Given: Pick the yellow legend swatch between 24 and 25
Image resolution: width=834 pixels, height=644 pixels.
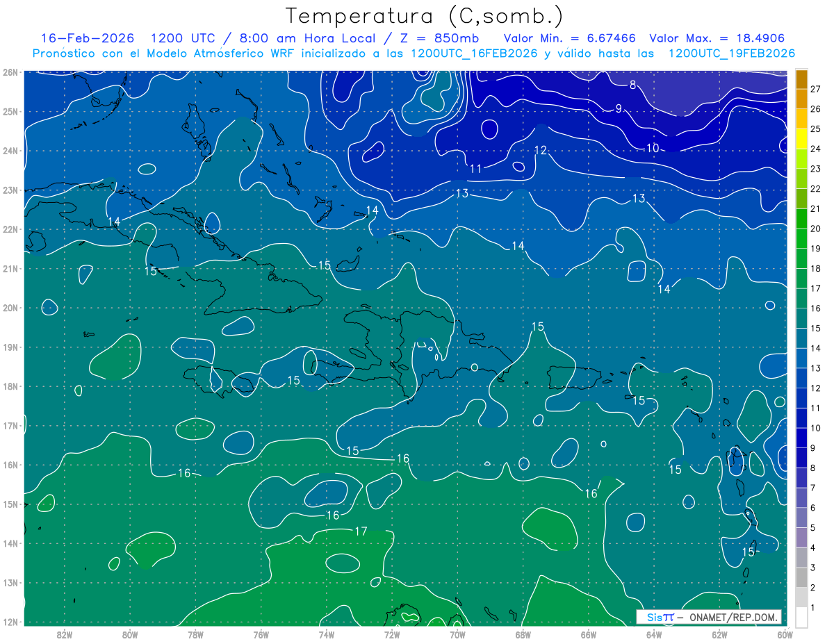Looking at the screenshot, I should coord(802,139).
